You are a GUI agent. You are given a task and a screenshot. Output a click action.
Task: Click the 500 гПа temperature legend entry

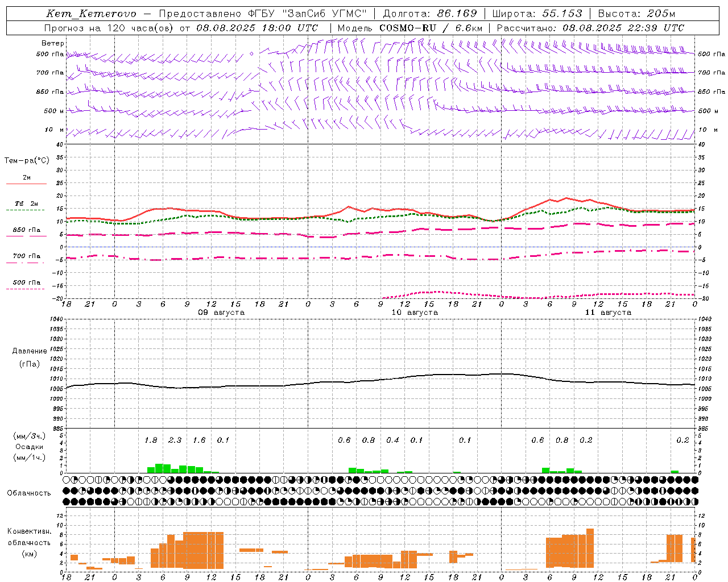pos(27,282)
